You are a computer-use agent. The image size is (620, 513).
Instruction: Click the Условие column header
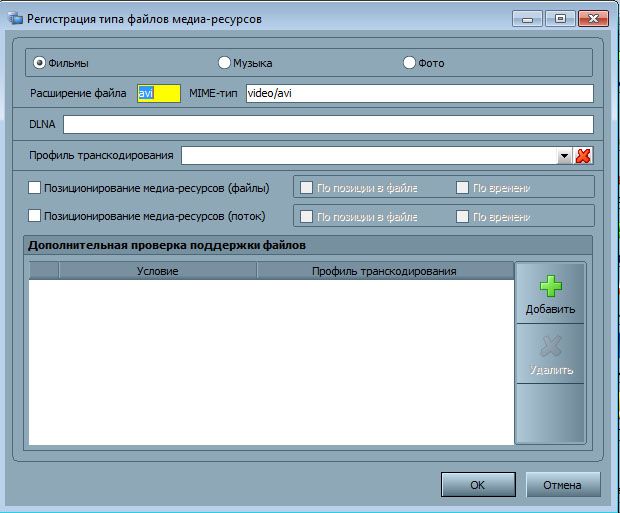point(157,271)
